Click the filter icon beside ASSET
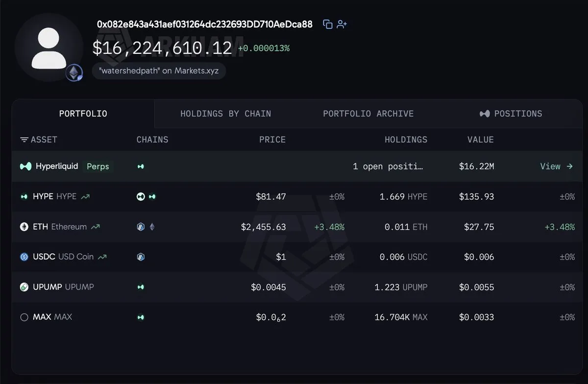The image size is (588, 384). coord(24,140)
